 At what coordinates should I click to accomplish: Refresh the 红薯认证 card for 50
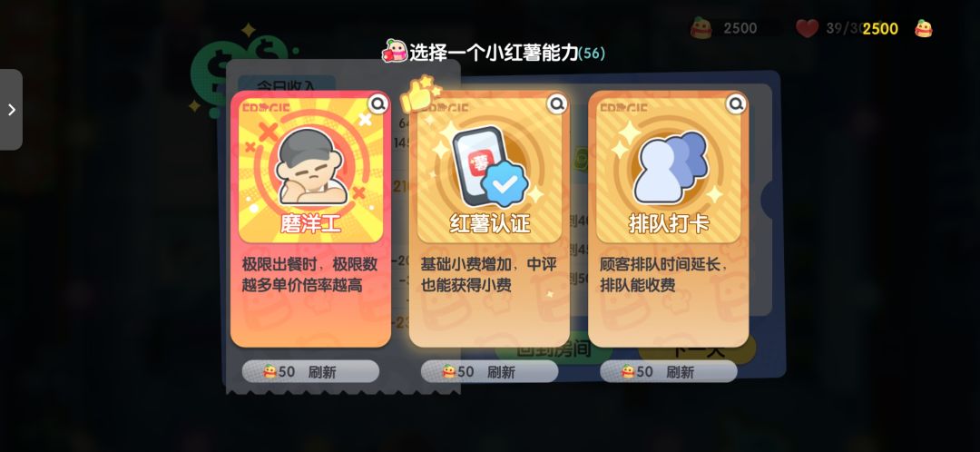point(489,371)
